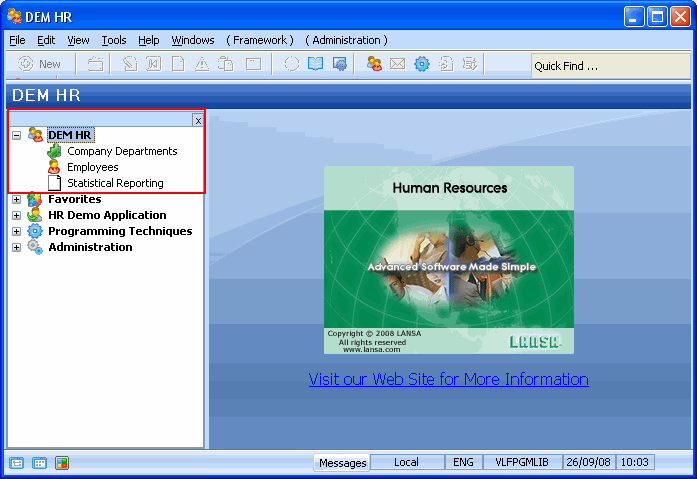
Task: Select Statistical Reporting in the tree
Action: click(x=115, y=183)
